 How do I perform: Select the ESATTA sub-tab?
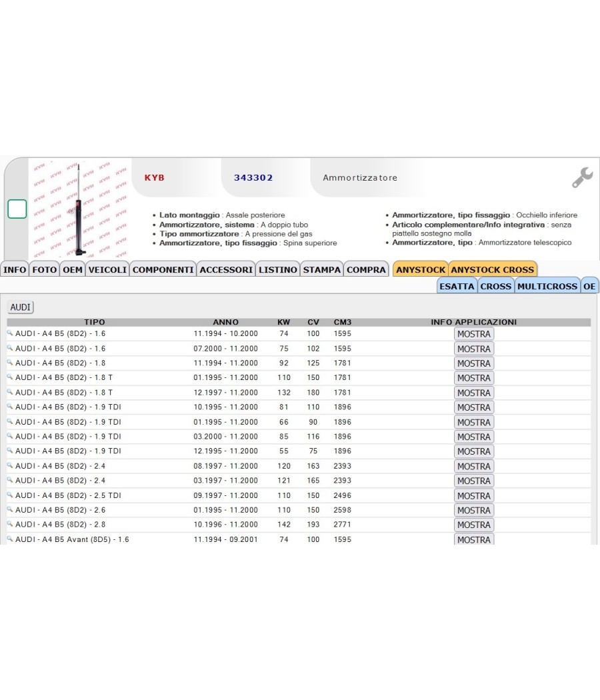point(457,286)
